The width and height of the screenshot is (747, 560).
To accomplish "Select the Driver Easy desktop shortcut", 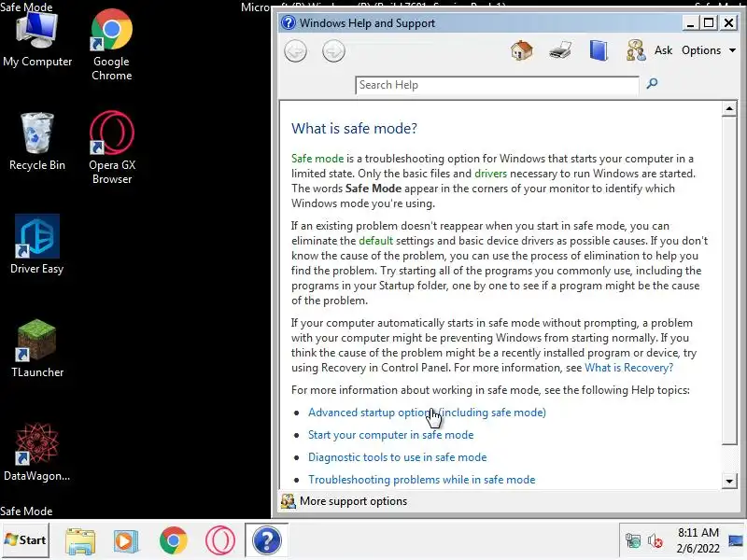I will click(37, 245).
